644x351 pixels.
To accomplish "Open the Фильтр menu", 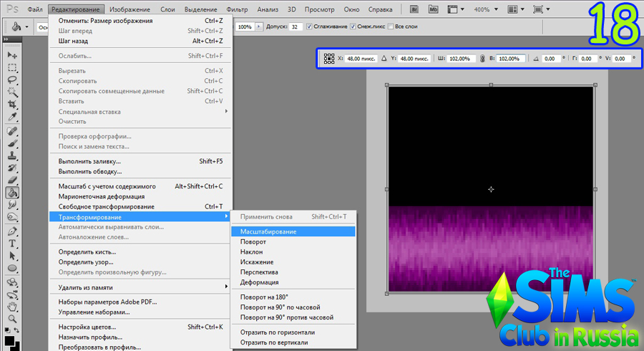I will click(237, 10).
